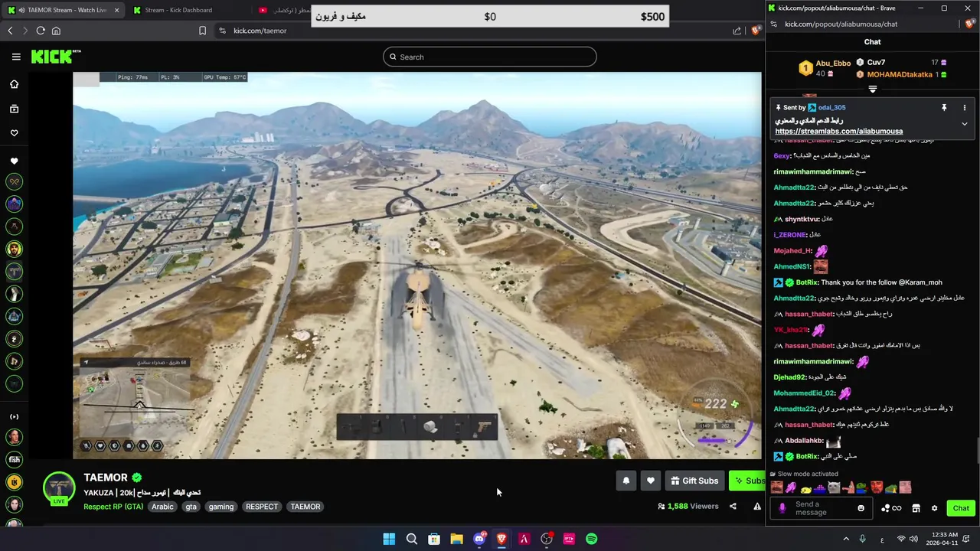Click the green Chat send button
Screen dimensions: 980x551
coord(961,508)
